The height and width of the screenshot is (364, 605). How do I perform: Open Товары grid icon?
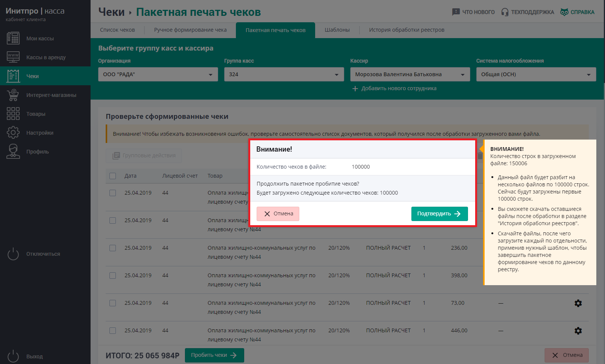click(13, 114)
